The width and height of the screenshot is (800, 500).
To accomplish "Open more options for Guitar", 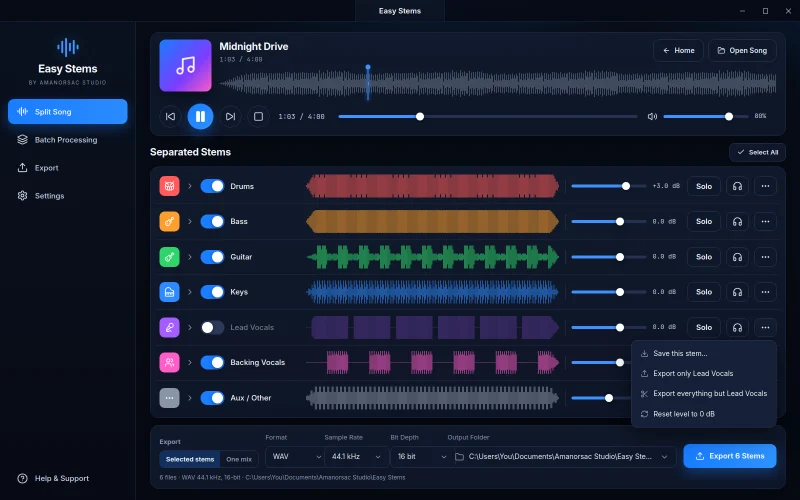I will [765, 257].
